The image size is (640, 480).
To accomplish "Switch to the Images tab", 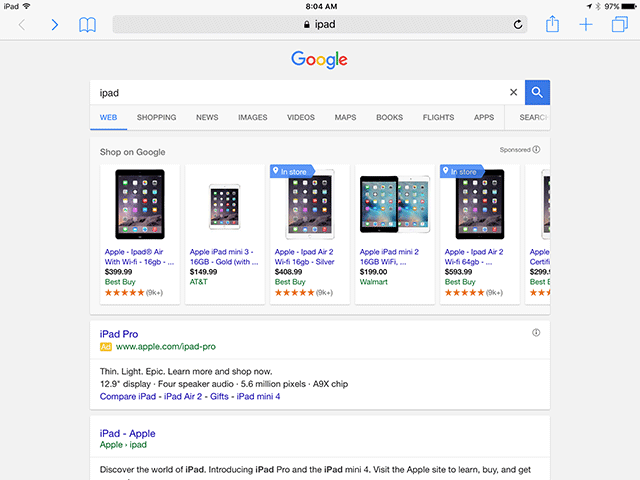I will 253,118.
